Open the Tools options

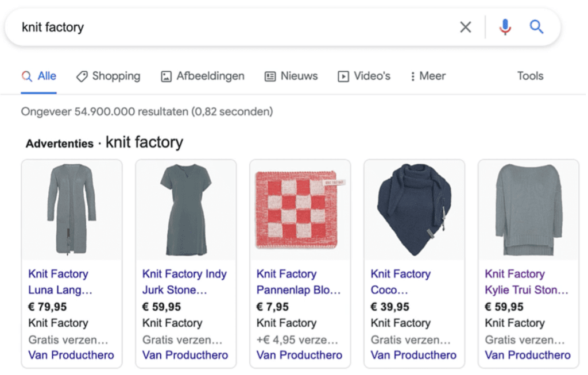pyautogui.click(x=530, y=76)
